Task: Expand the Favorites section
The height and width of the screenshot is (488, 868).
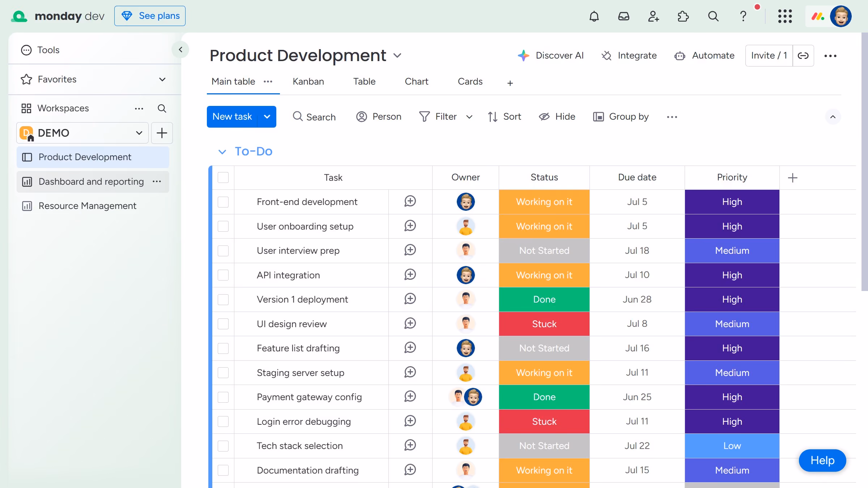Action: pyautogui.click(x=162, y=80)
